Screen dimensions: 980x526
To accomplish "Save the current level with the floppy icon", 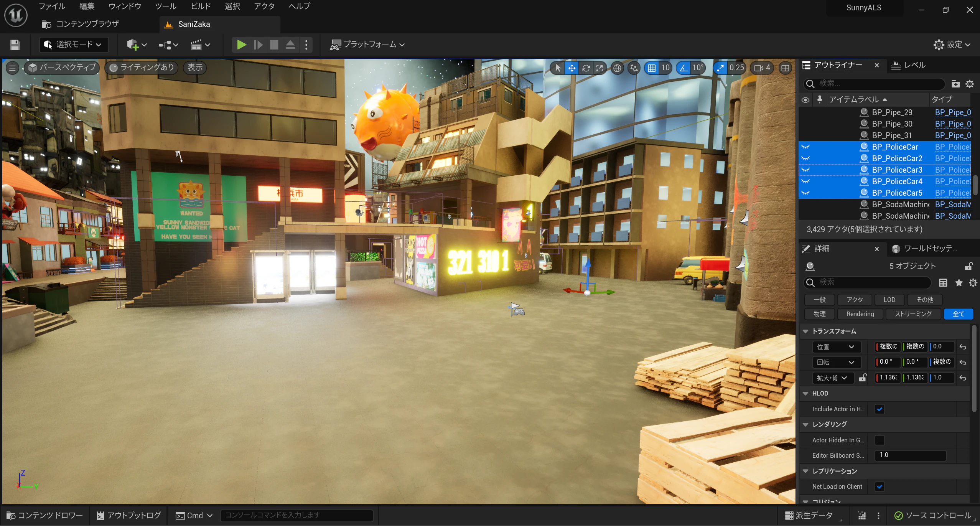I will [x=15, y=45].
